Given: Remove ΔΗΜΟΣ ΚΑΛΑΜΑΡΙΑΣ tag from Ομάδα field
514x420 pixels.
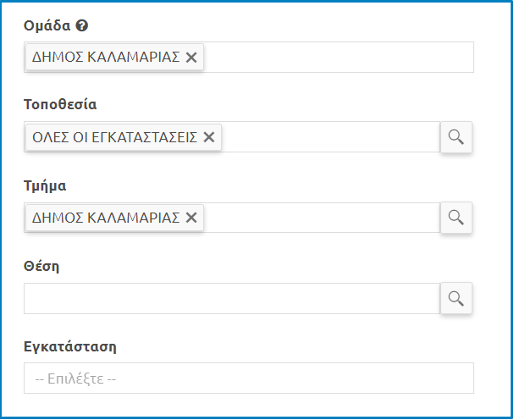Looking at the screenshot, I should coord(191,57).
